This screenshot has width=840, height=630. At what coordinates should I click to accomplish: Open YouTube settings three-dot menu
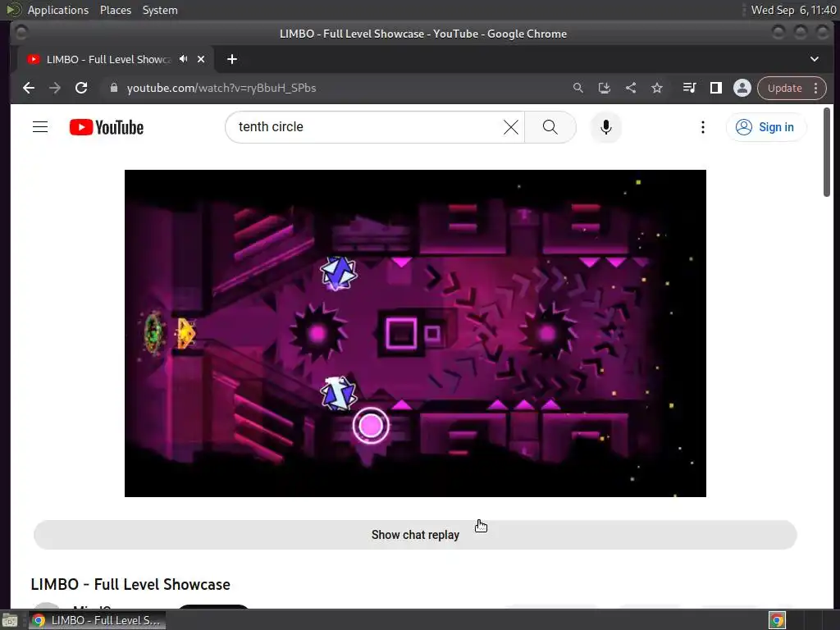point(703,127)
